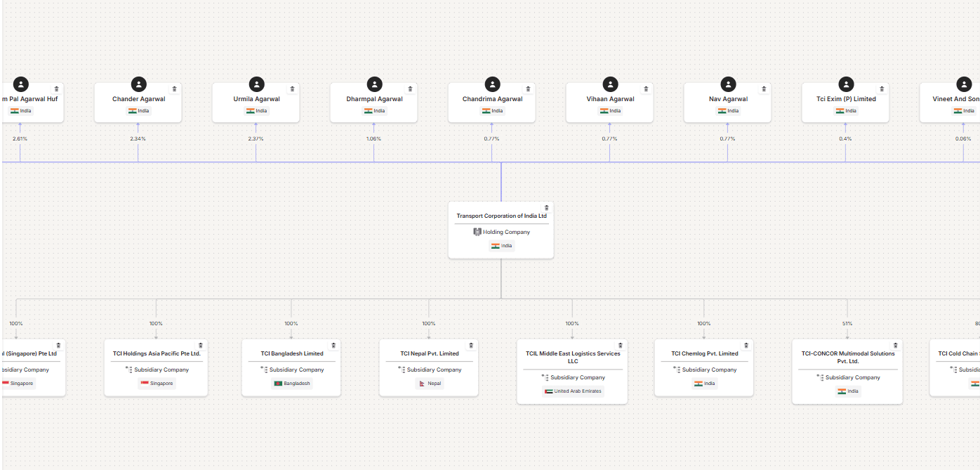Click the Bangladesh flag country badge
980x470 pixels.
[x=291, y=384]
